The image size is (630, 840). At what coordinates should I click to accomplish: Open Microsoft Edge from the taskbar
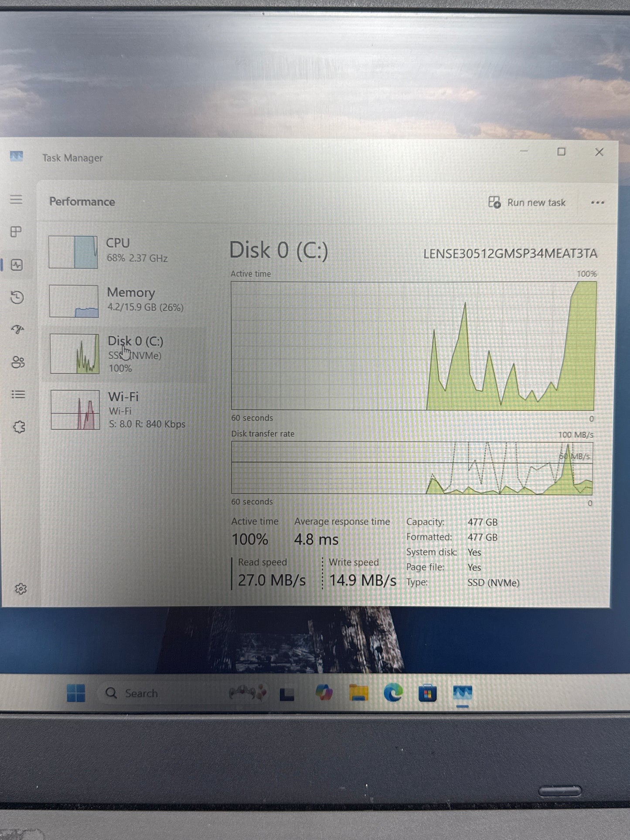(393, 693)
